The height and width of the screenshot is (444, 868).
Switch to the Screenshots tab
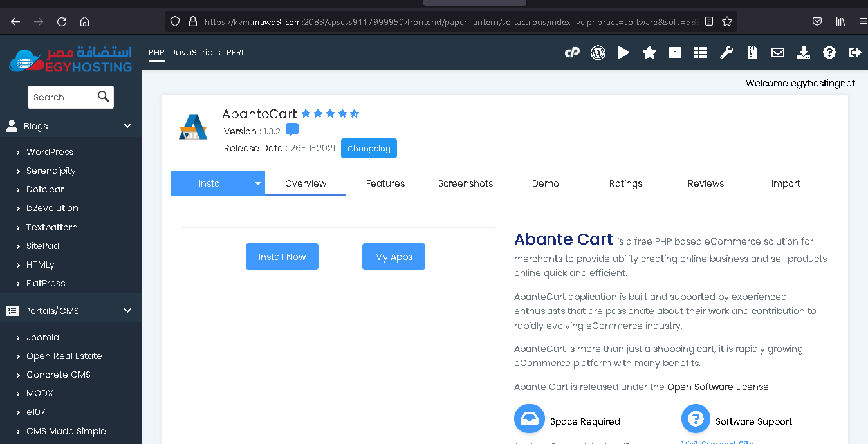point(465,183)
